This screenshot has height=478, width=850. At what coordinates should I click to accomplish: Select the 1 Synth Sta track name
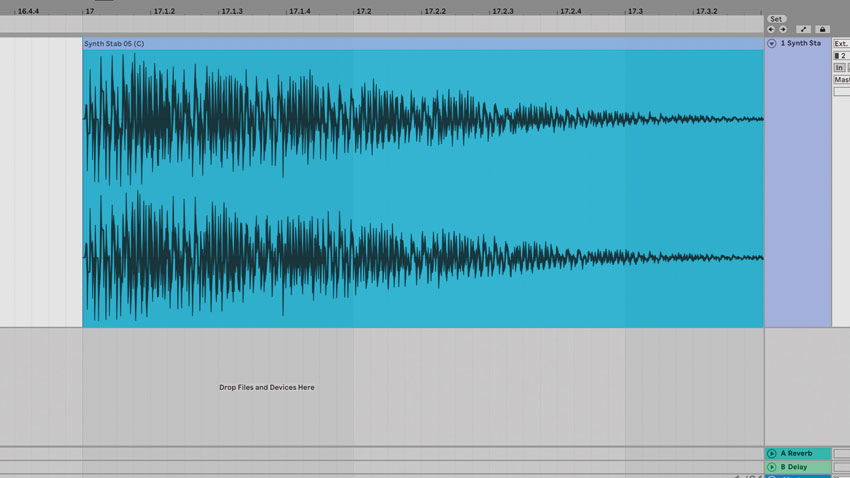800,43
